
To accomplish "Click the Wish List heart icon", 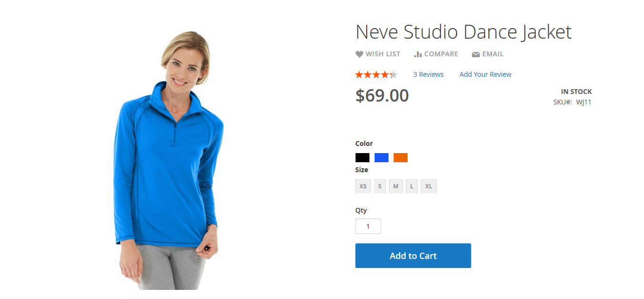I will (359, 54).
